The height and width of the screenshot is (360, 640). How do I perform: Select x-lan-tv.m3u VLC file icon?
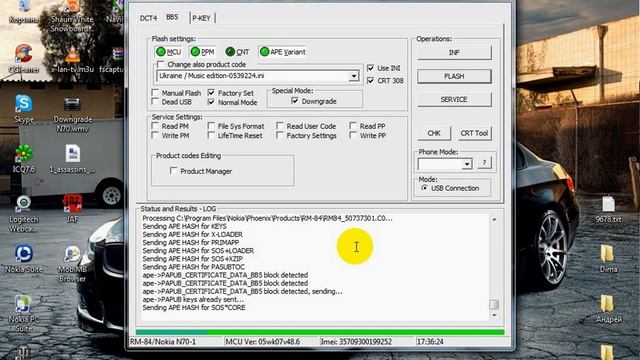72,59
